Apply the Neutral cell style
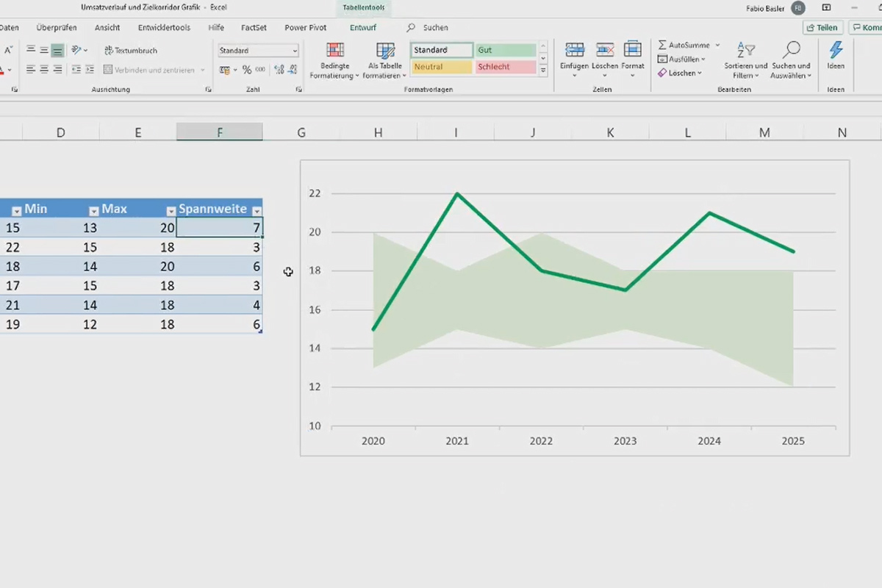 point(441,67)
